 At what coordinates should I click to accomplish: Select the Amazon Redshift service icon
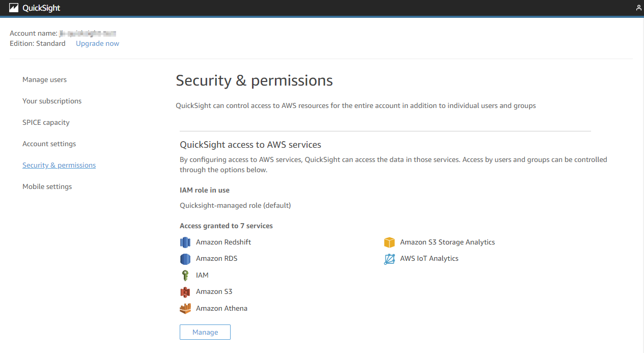(185, 242)
